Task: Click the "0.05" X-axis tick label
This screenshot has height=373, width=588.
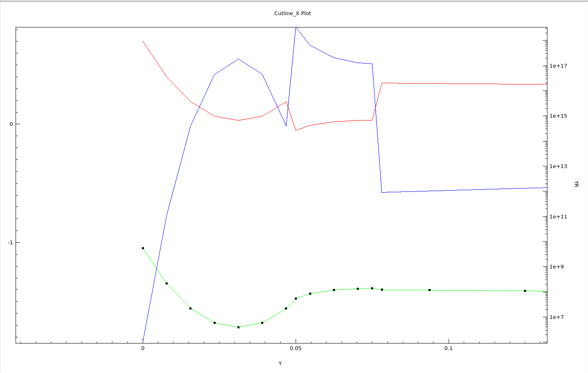Action: pyautogui.click(x=296, y=348)
